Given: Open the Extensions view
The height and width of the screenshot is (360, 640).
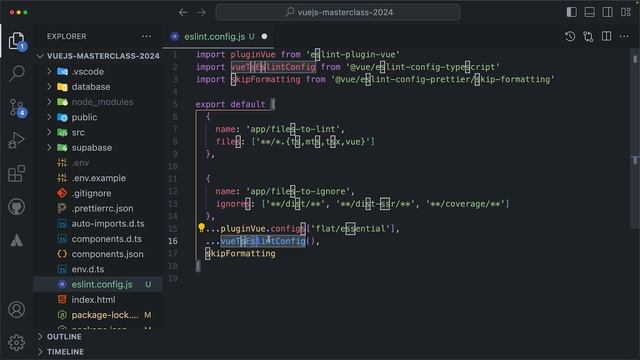Looking at the screenshot, I should tap(17, 173).
